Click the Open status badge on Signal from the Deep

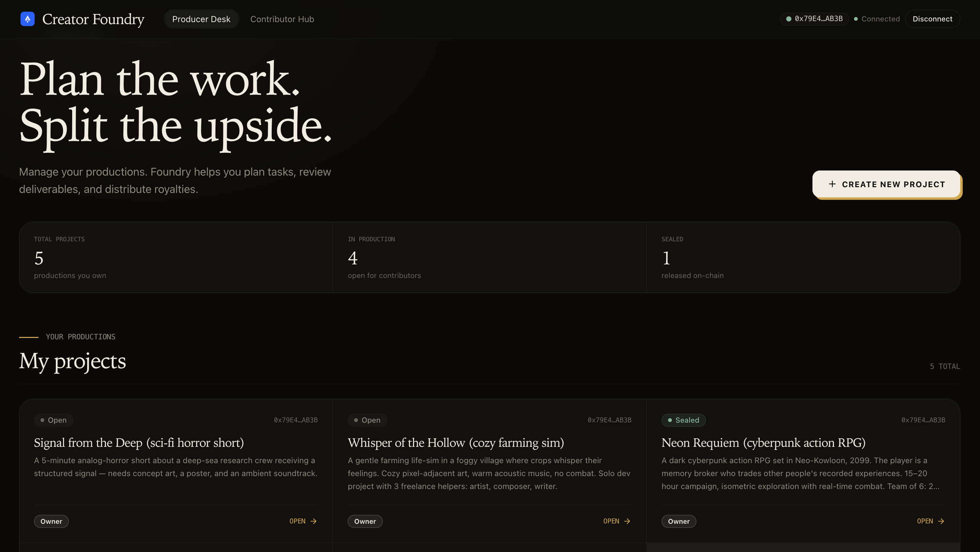click(x=53, y=420)
